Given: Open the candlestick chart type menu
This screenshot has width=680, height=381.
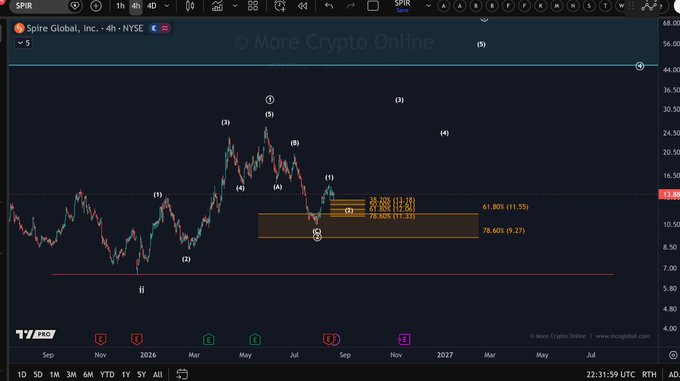Looking at the screenshot, I should pyautogui.click(x=190, y=6).
